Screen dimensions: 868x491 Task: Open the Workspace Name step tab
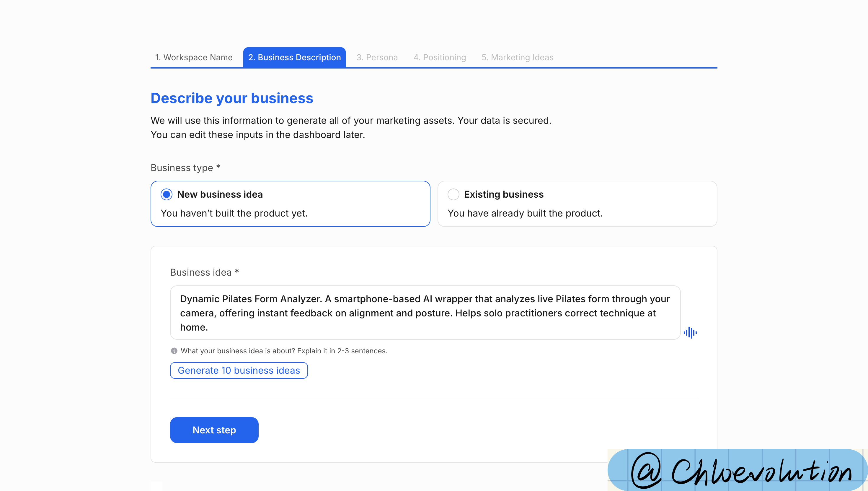click(194, 57)
